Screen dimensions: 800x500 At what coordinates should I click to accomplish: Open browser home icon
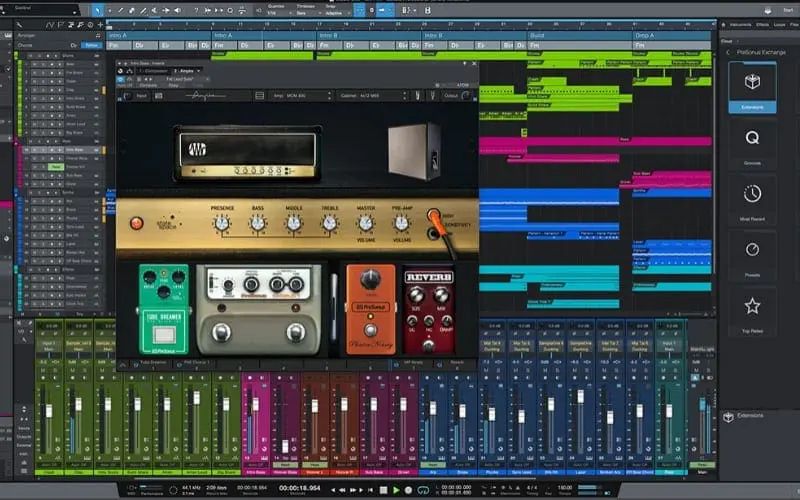722,24
